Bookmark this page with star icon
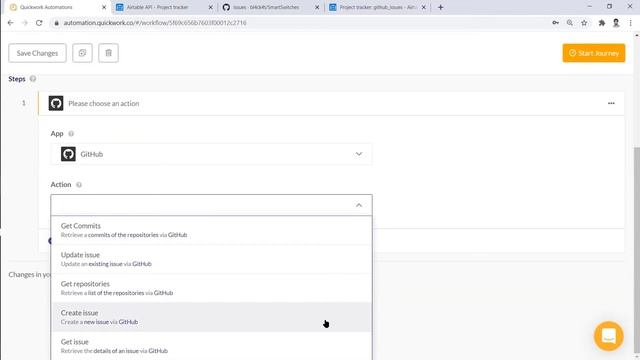Image resolution: width=640 pixels, height=360 pixels. coord(584,23)
